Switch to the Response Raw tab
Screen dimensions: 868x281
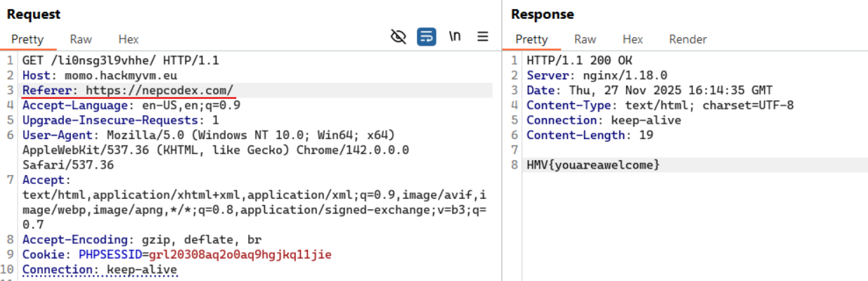click(x=585, y=39)
